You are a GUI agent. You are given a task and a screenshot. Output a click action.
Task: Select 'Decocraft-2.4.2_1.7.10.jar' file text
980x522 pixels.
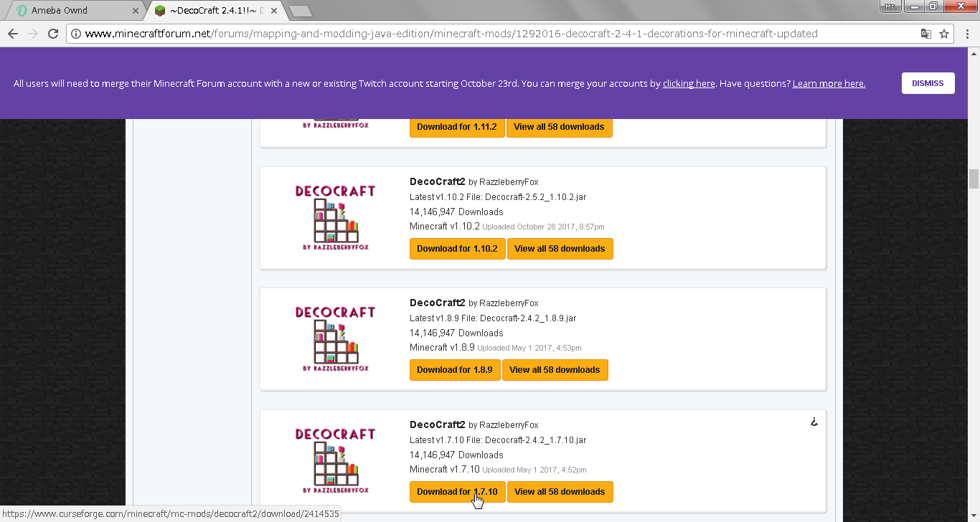click(536, 440)
